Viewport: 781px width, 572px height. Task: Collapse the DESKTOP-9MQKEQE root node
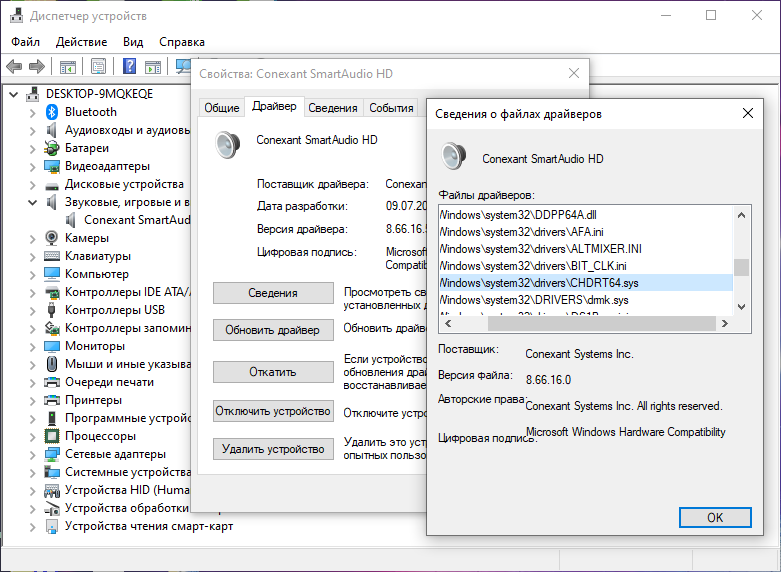tap(13, 94)
